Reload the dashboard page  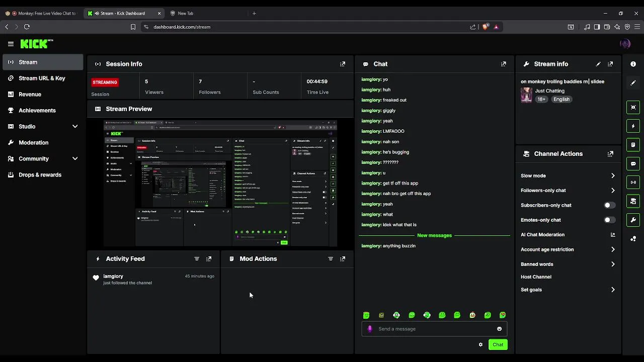27,27
